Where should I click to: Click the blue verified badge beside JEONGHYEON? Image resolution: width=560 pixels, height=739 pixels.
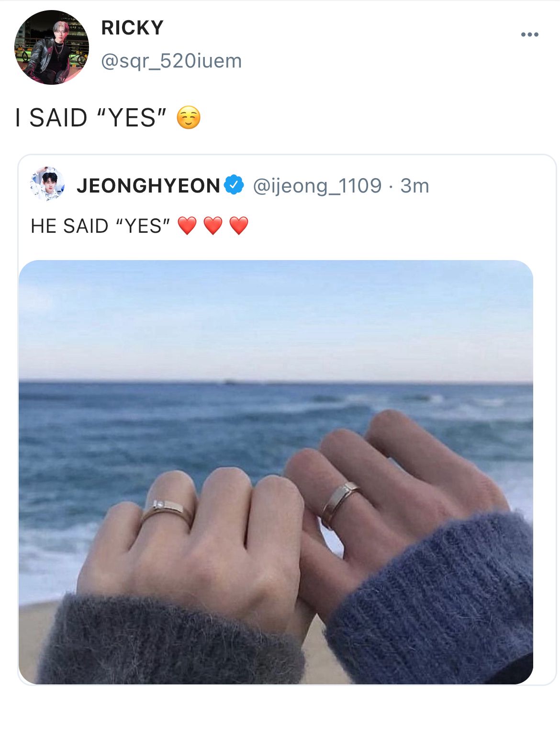point(234,185)
